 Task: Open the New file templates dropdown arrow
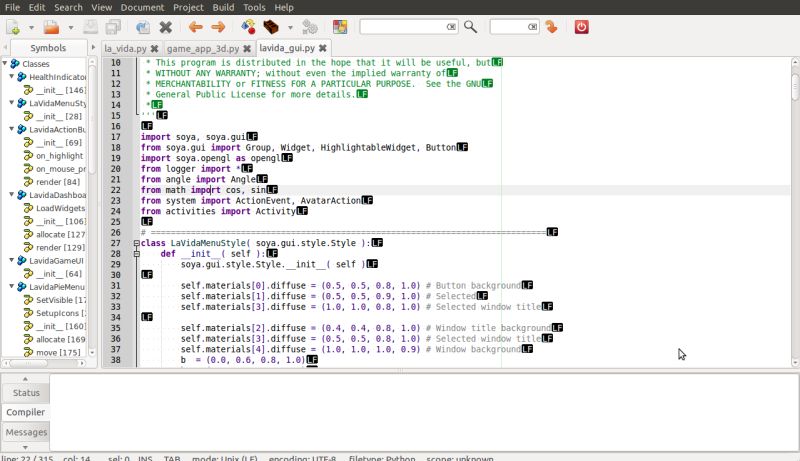pyautogui.click(x=31, y=28)
